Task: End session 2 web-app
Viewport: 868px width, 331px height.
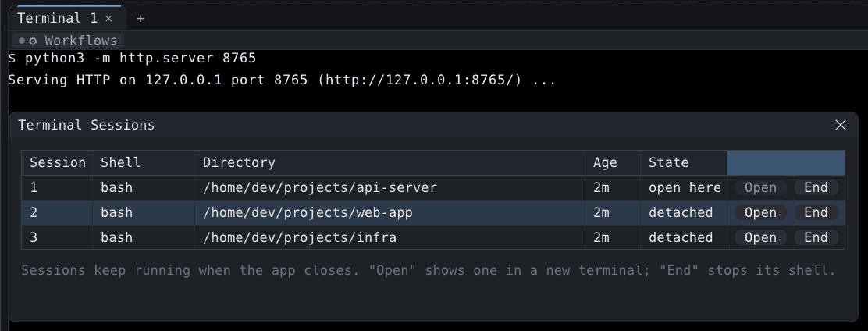Action: [816, 212]
